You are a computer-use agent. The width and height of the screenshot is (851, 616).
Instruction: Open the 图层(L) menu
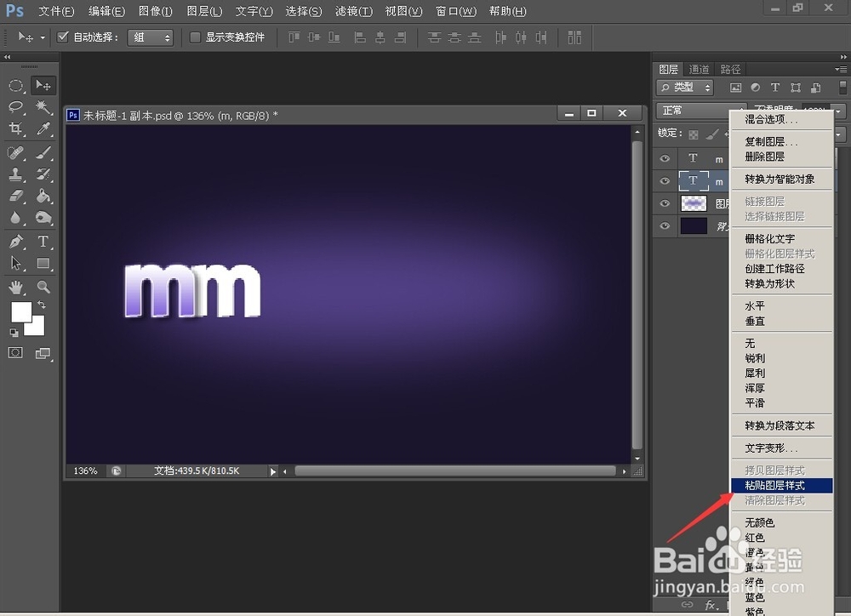(x=204, y=11)
